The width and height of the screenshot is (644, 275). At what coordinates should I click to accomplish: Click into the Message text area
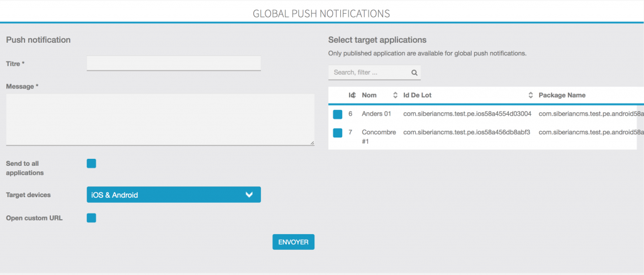[x=160, y=119]
